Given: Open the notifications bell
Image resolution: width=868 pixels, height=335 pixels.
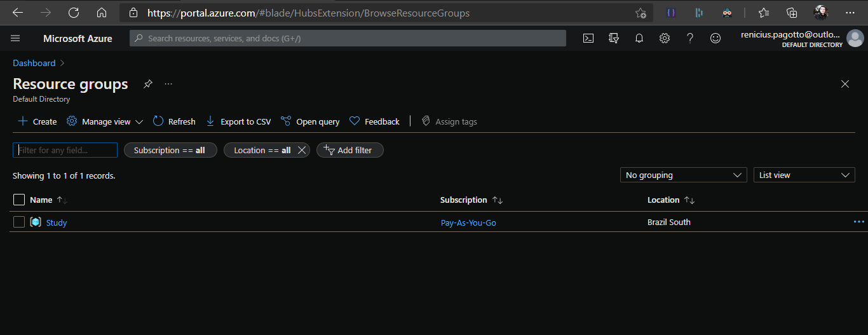Looking at the screenshot, I should 639,38.
